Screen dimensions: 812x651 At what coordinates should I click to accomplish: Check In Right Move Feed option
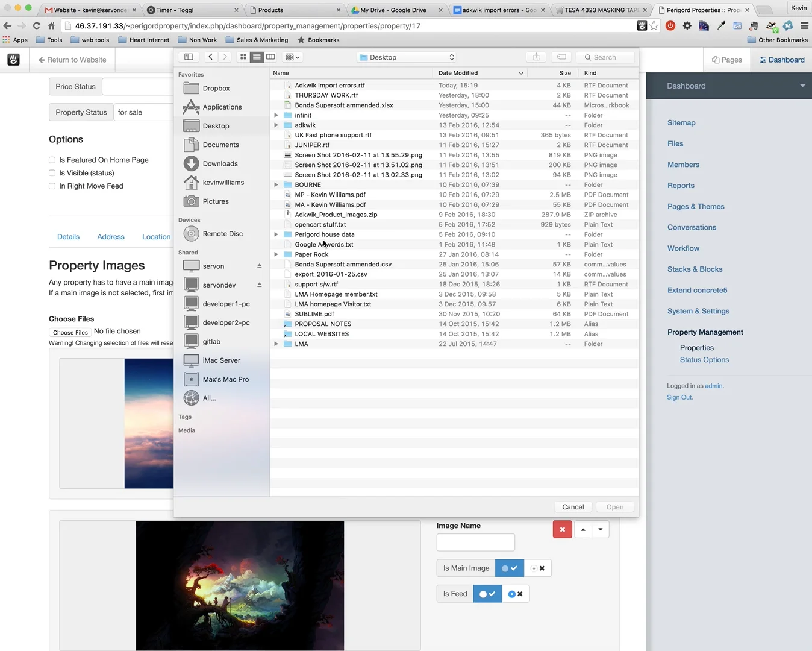[x=52, y=186]
